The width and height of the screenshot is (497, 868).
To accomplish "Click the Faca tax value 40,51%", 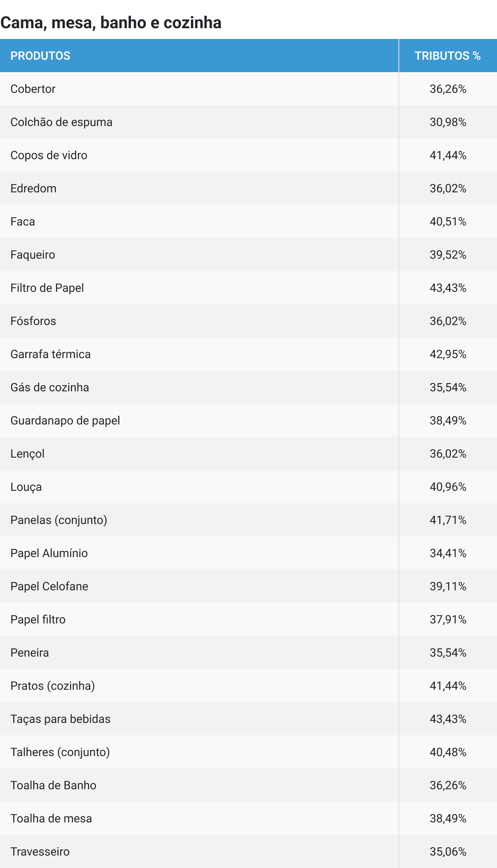I will 448,222.
